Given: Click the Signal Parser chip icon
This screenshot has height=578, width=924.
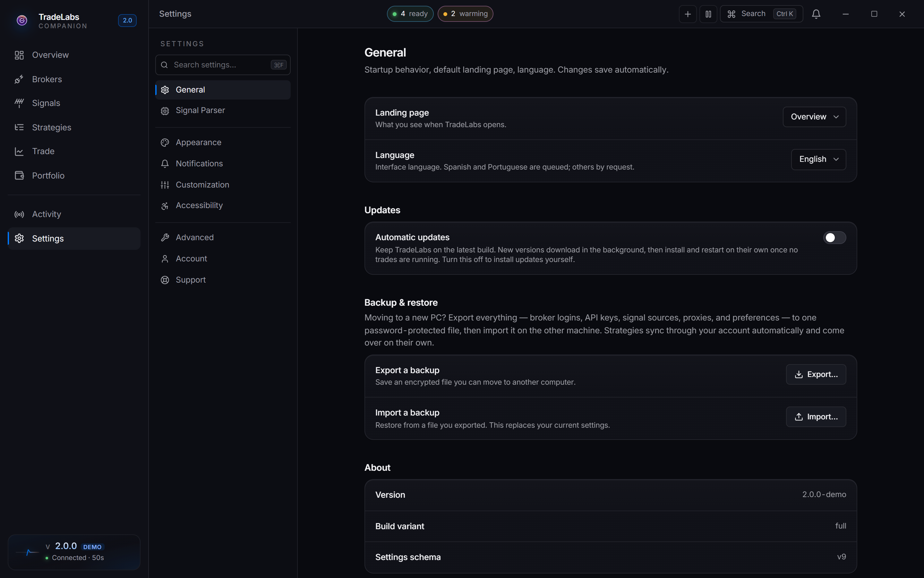Looking at the screenshot, I should click(165, 111).
